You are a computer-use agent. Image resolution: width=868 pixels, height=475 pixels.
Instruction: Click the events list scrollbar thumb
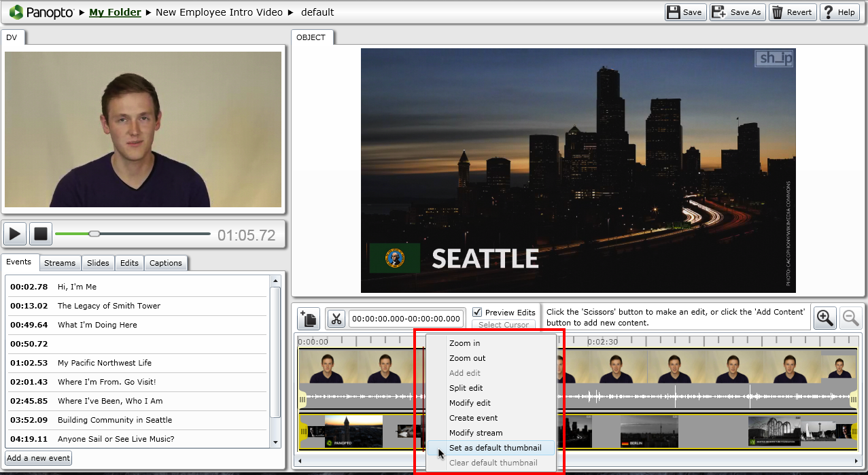[275, 351]
